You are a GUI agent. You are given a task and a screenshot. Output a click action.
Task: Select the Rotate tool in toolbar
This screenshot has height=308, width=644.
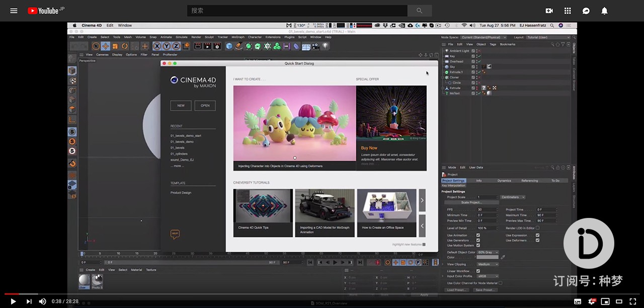click(125, 46)
